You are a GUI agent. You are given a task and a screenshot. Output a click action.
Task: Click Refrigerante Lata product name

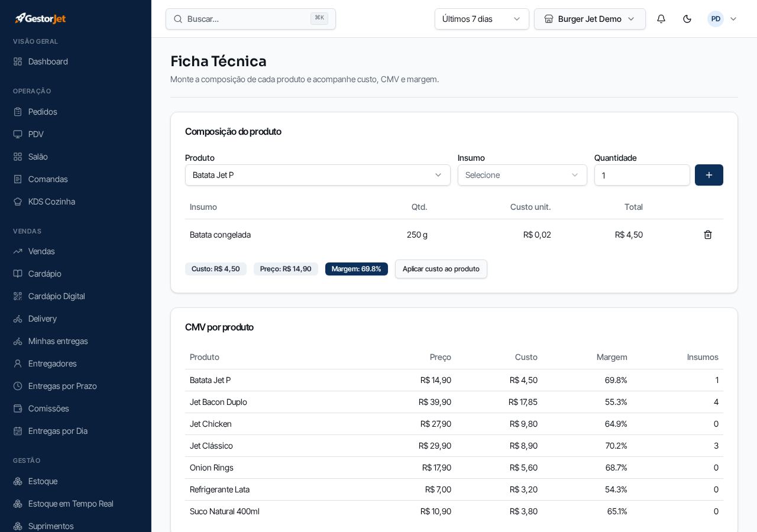point(219,489)
